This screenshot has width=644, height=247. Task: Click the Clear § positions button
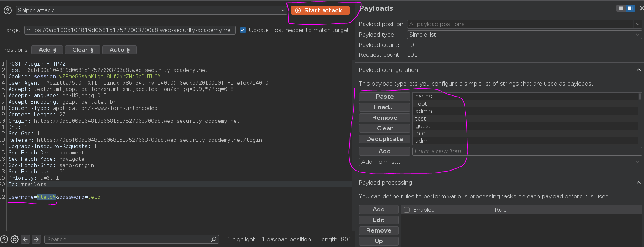pyautogui.click(x=83, y=50)
